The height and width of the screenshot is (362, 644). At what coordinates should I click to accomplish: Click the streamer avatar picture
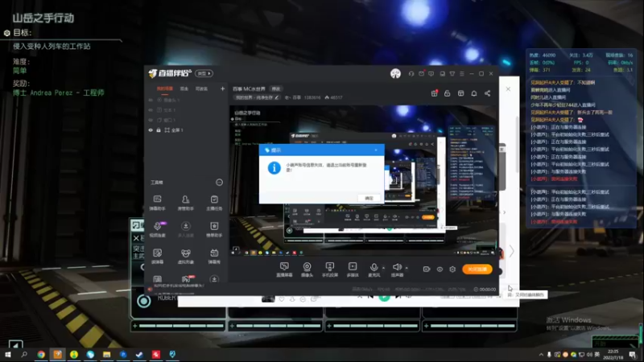[395, 73]
